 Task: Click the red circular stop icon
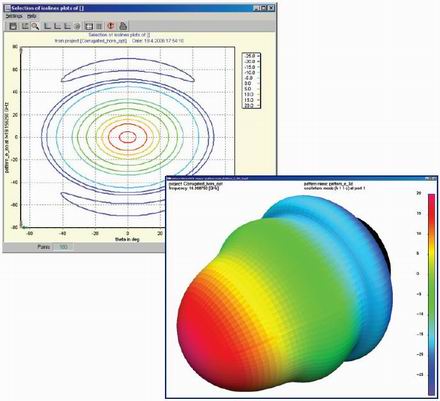pos(111,26)
